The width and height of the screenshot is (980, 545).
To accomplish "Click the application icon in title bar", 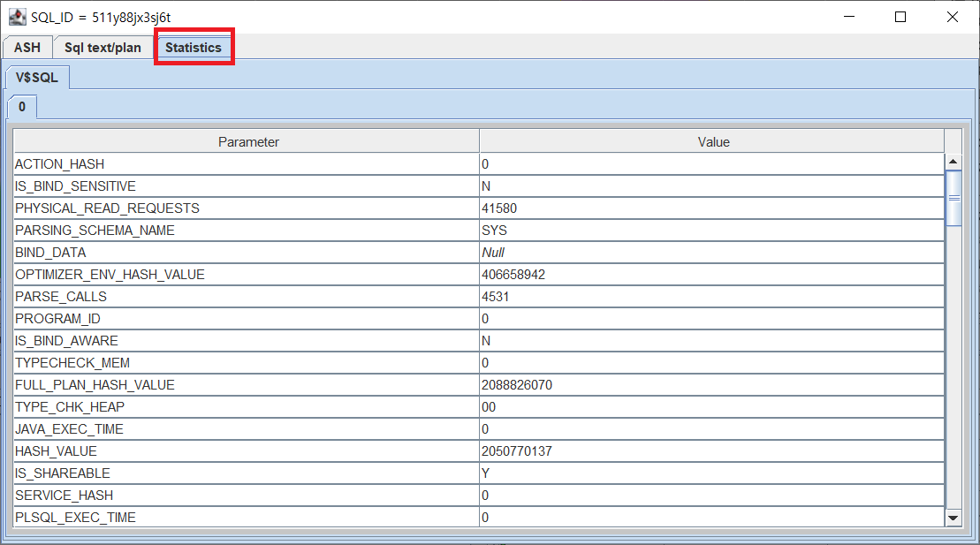I will click(18, 17).
